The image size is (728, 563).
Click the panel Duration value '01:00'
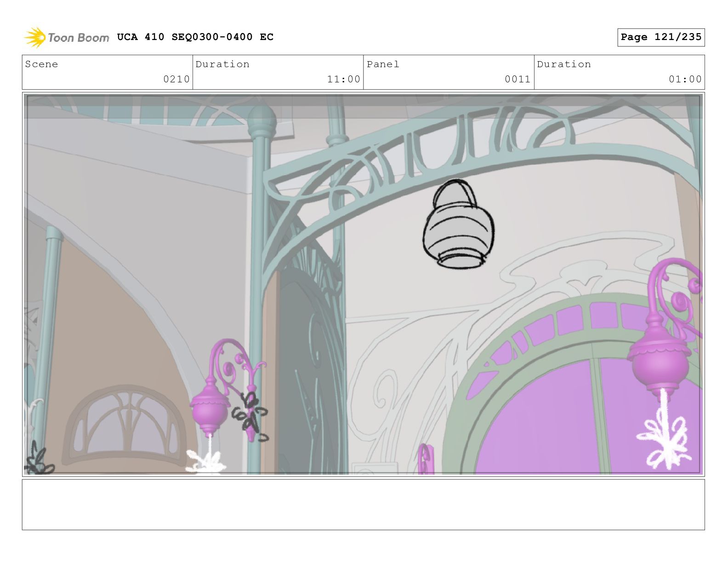[x=685, y=79]
